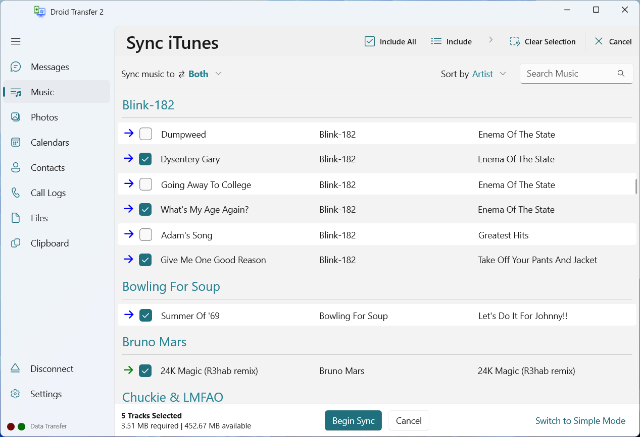Click the 5 Tracks Selected status text
The image size is (640, 437).
(x=151, y=415)
